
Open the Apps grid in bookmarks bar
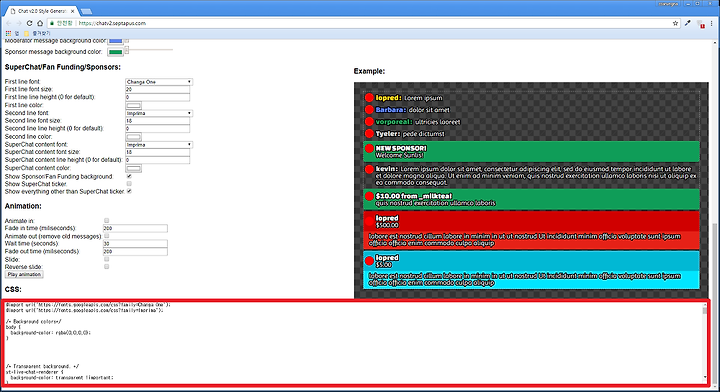[x=8, y=33]
